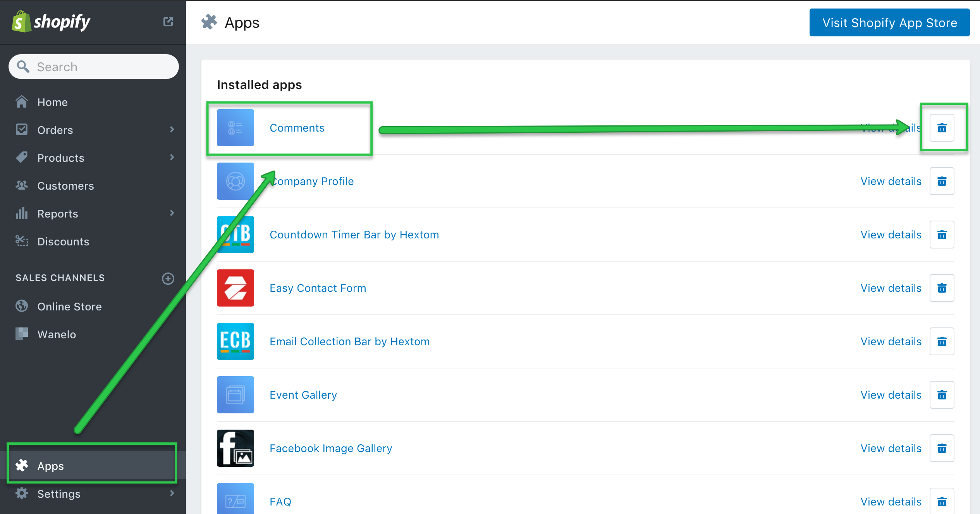This screenshot has width=980, height=514.
Task: Click the CTB app icon
Action: pyautogui.click(x=236, y=235)
